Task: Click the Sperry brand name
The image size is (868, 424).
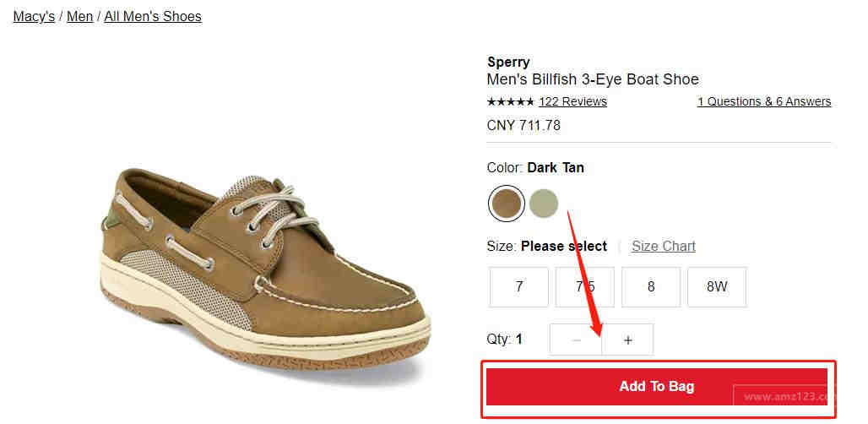Action: [x=508, y=62]
